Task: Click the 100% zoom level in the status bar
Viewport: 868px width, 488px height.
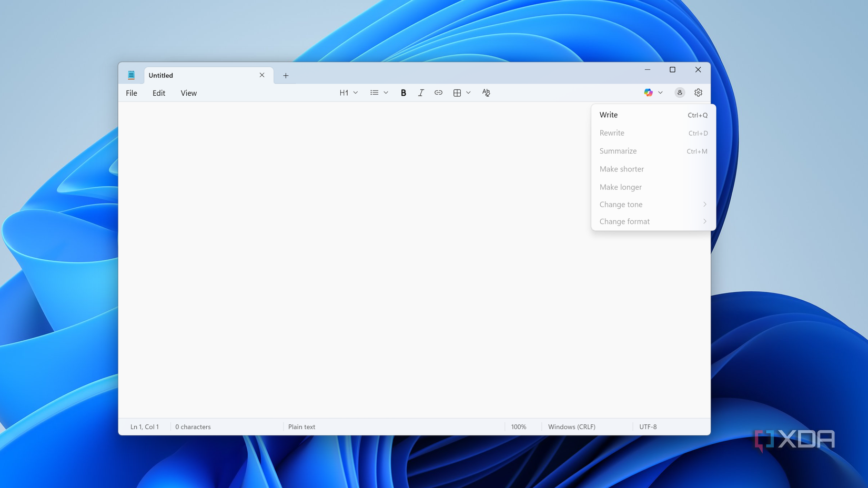Action: 519,426
